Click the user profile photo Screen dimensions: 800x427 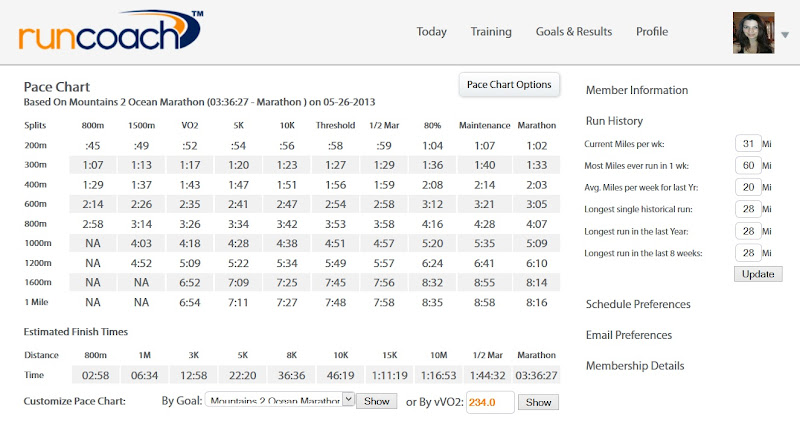point(754,33)
